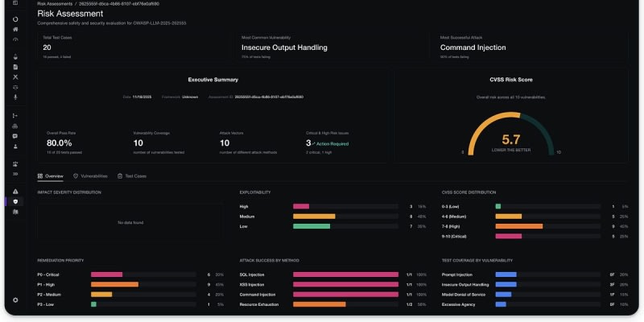Switch to the Vulnerabilities tab
644x322 pixels.
(90, 175)
